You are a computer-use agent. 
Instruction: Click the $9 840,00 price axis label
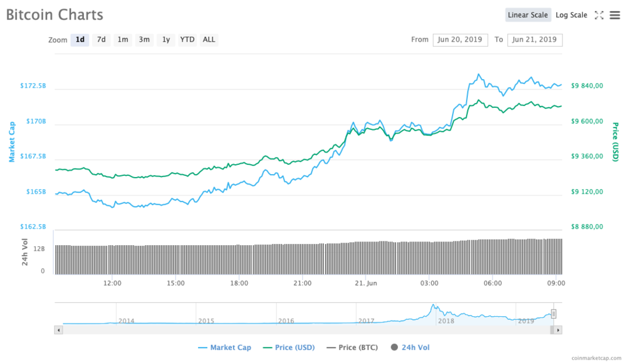coord(587,86)
